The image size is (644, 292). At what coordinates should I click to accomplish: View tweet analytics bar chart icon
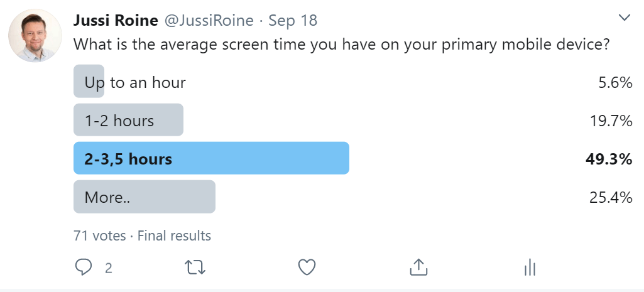point(530,268)
